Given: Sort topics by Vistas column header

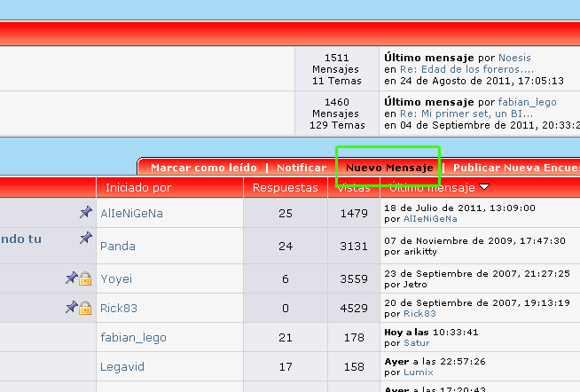Looking at the screenshot, I should pyautogui.click(x=354, y=187).
